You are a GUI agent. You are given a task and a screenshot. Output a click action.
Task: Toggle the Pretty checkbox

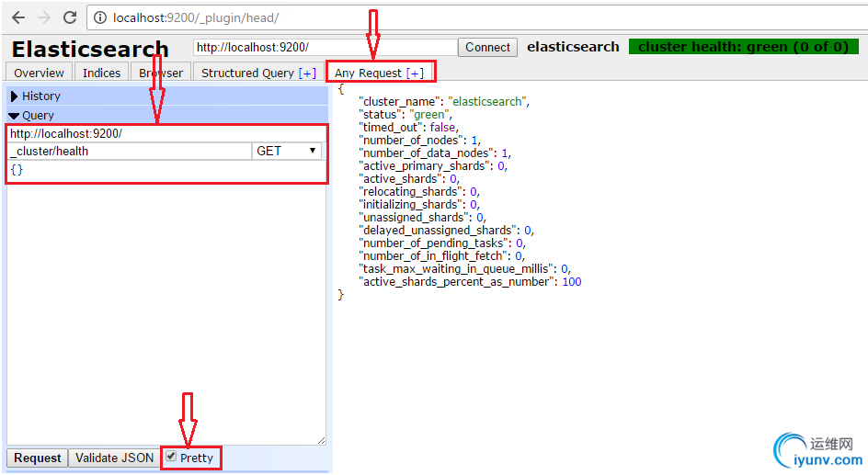[x=171, y=457]
